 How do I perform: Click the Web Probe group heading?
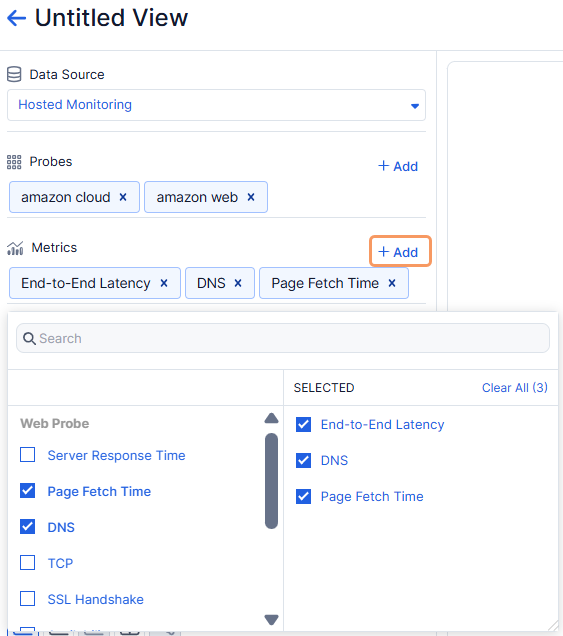point(55,423)
